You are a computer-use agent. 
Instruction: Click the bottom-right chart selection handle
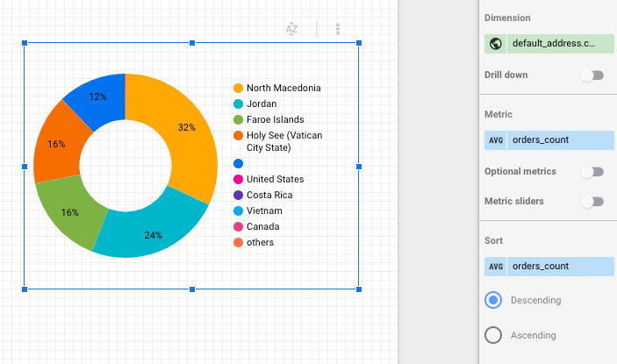pyautogui.click(x=359, y=289)
